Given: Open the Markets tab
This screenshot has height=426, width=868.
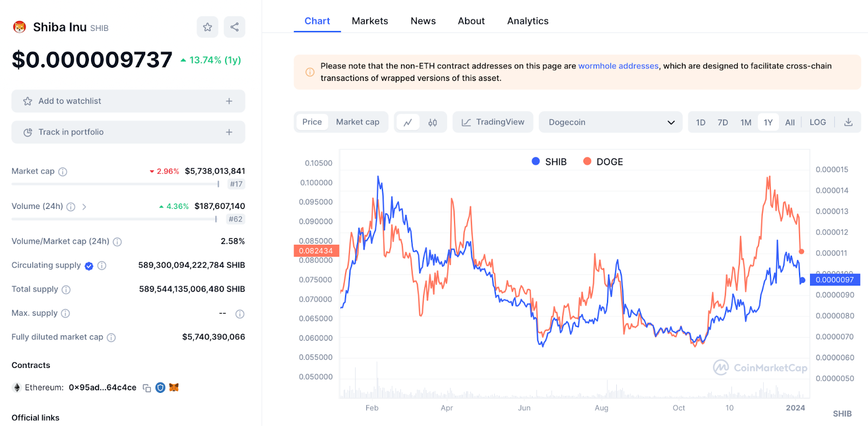Looking at the screenshot, I should (370, 21).
